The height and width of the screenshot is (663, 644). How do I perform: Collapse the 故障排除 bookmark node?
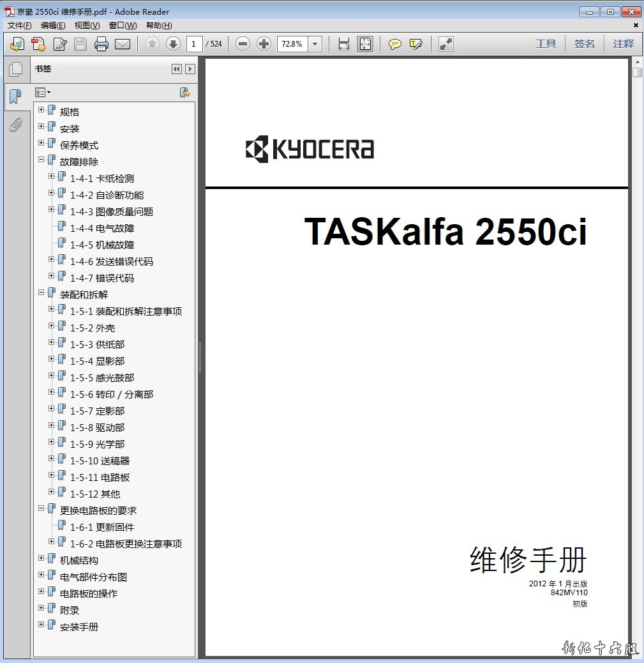click(x=41, y=160)
